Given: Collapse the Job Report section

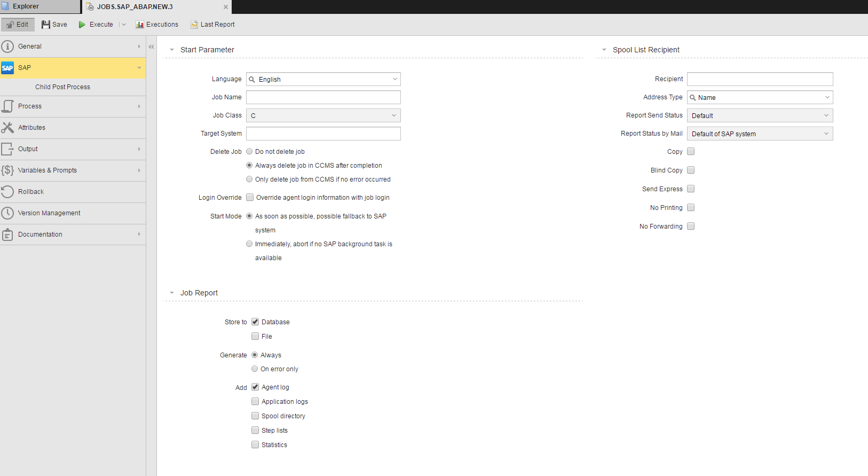Looking at the screenshot, I should pos(172,293).
